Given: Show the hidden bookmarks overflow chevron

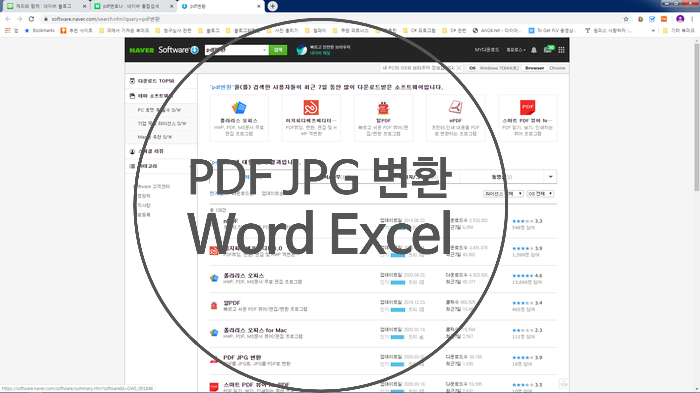Looking at the screenshot, I should (x=653, y=30).
